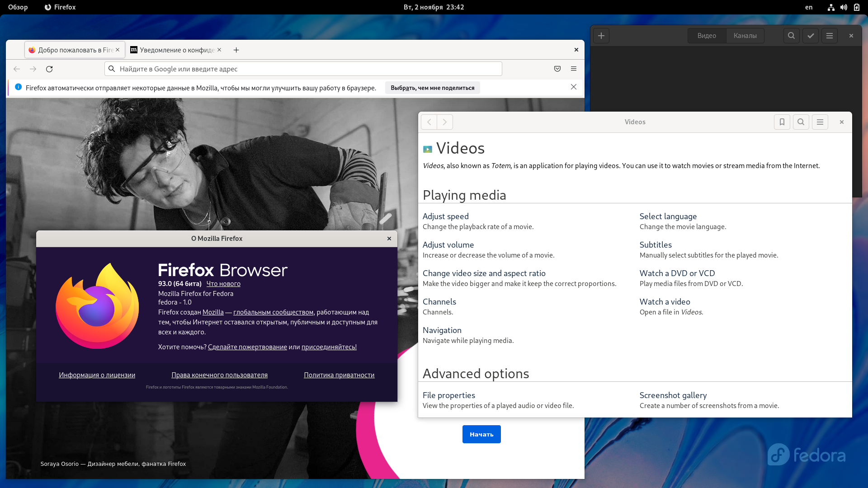Open Обзор activities overview
The height and width of the screenshot is (488, 868).
18,7
